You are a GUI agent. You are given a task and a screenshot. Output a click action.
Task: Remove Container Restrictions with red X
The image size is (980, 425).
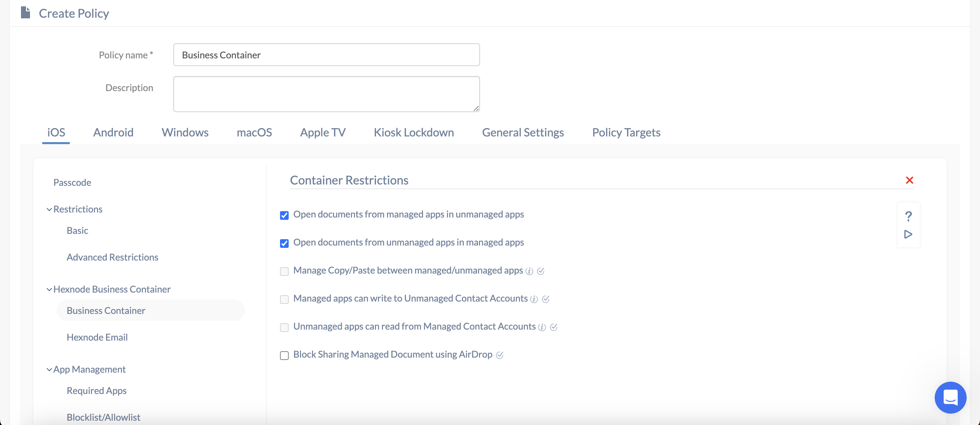pyautogui.click(x=909, y=180)
